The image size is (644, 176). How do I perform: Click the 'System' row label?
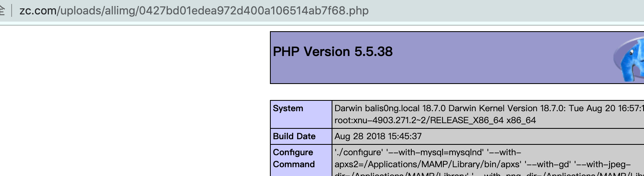click(x=288, y=108)
